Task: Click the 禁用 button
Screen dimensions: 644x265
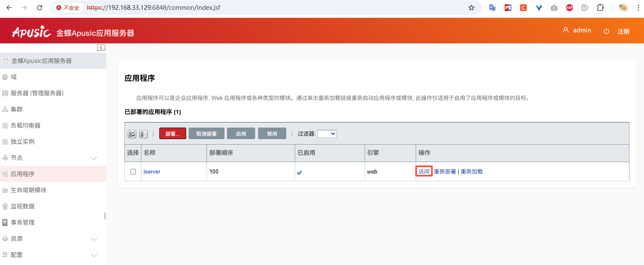Action: click(x=272, y=134)
